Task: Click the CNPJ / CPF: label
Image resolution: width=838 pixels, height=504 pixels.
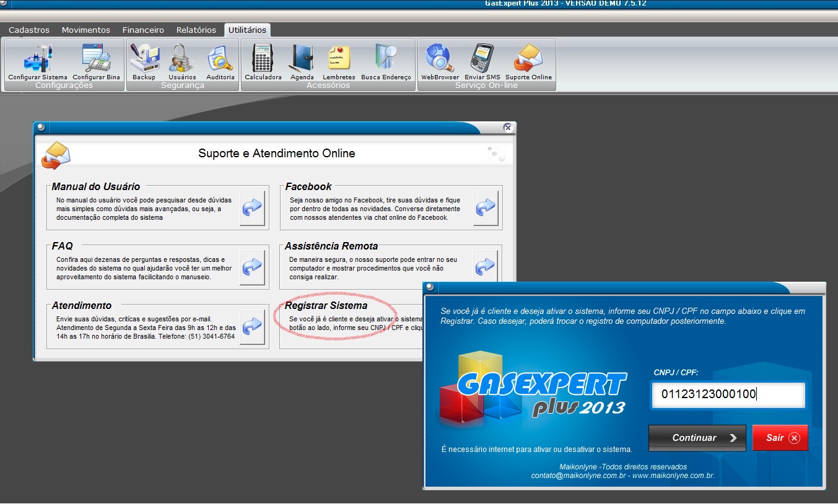Action: [676, 373]
